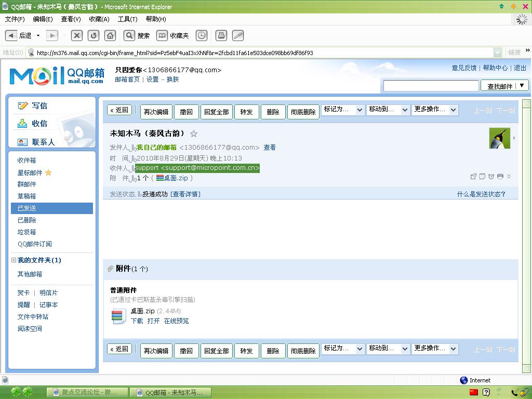
Task: Collapse mail header with double chevron
Action: 509,176
